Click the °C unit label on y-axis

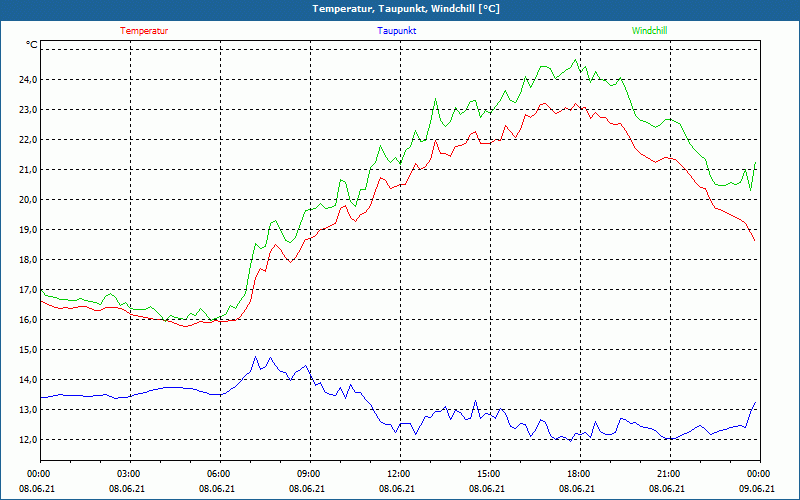[32, 45]
